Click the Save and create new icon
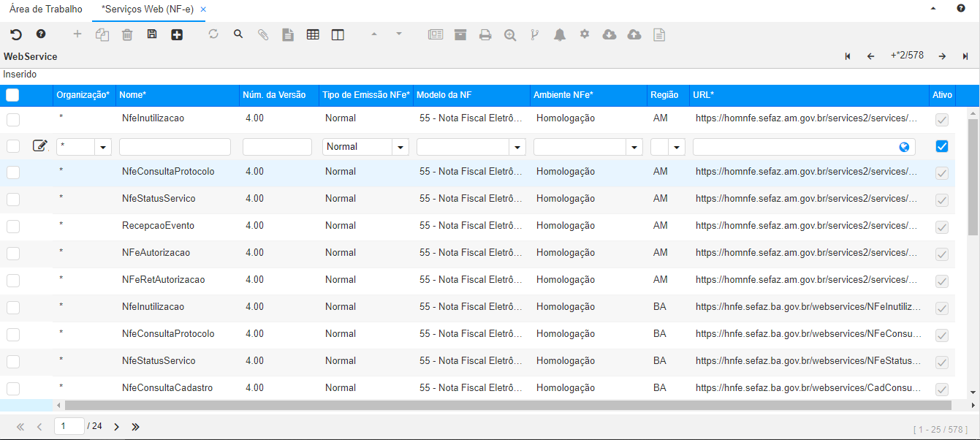The height and width of the screenshot is (440, 980). pos(177,34)
